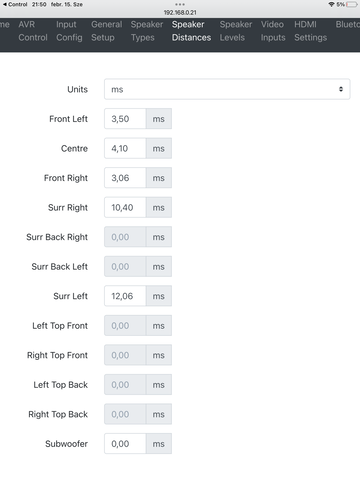Click the Front Left distance field
This screenshot has height=480, width=360.
pyautogui.click(x=125, y=119)
